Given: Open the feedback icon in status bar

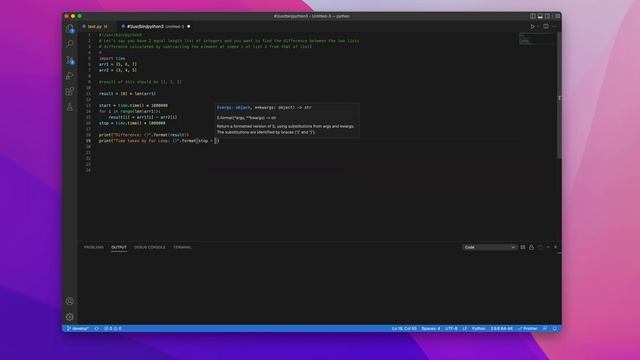Looking at the screenshot, I should pos(545,329).
